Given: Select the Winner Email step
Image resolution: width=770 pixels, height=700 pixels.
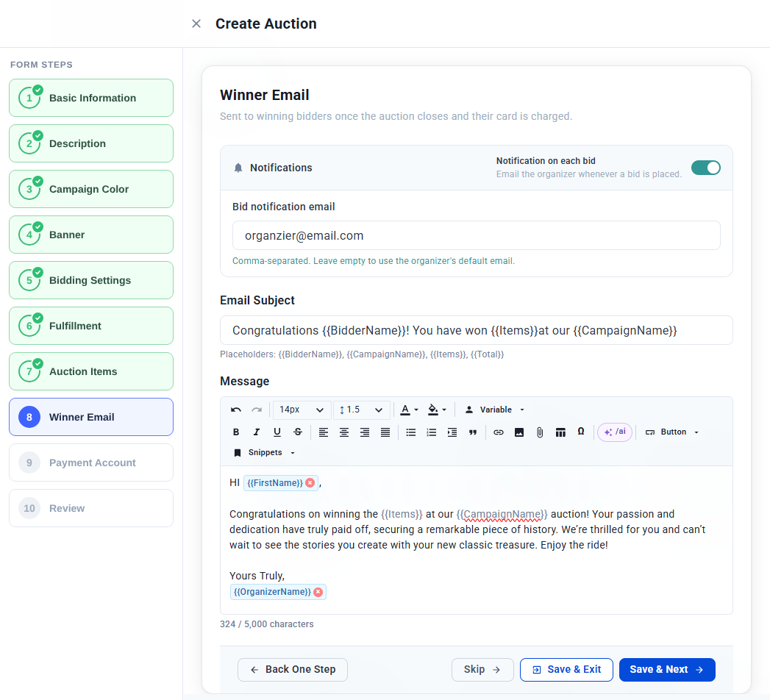Looking at the screenshot, I should [91, 417].
